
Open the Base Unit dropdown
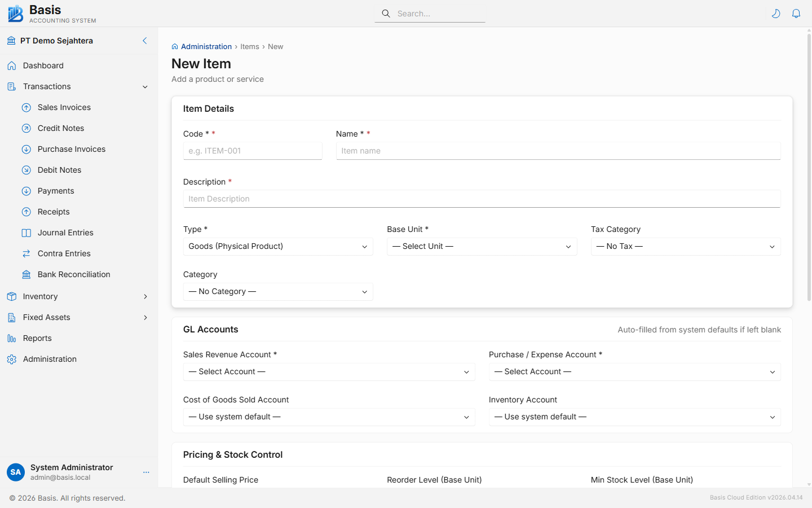pos(482,247)
